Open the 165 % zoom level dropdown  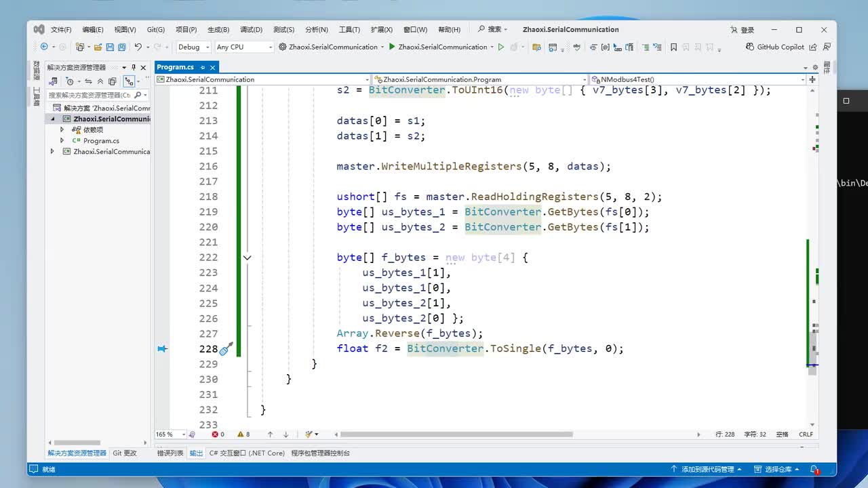click(x=171, y=434)
